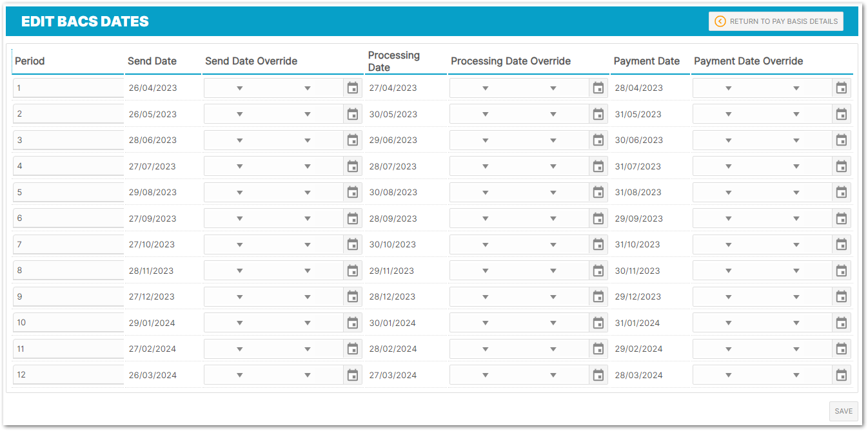
Task: Expand second dropdown in period 4 Processing Date Override
Action: tap(553, 166)
